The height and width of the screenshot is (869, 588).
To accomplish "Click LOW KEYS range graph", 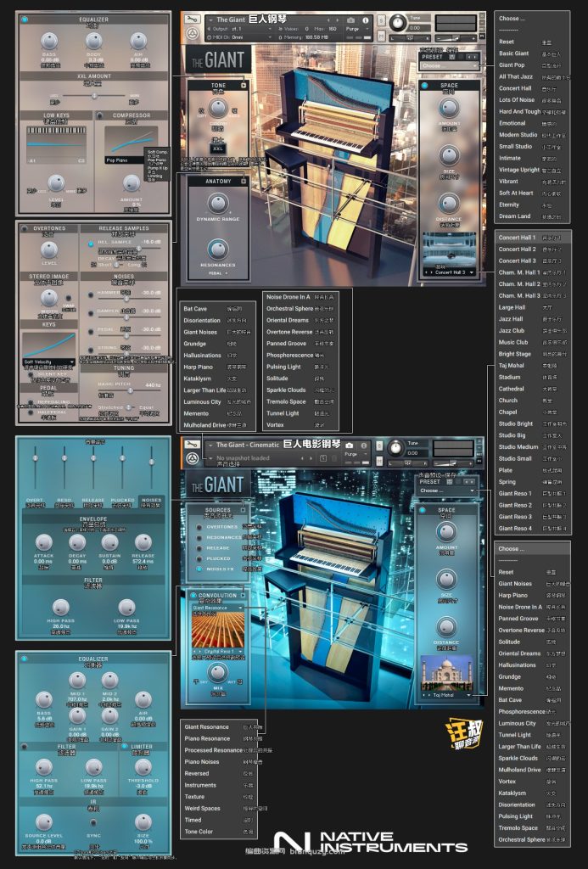I will point(56,144).
